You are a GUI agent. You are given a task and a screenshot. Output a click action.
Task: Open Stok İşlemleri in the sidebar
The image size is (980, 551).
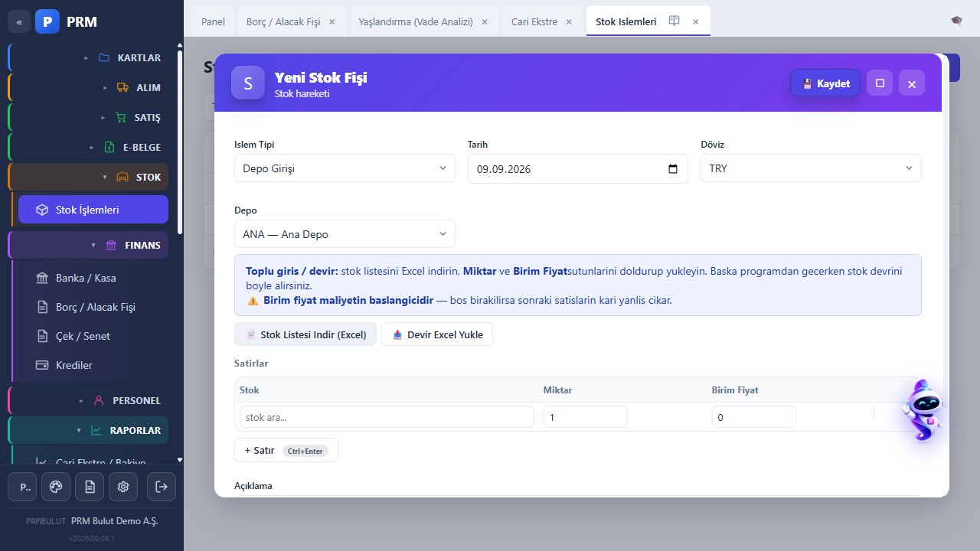pos(93,210)
